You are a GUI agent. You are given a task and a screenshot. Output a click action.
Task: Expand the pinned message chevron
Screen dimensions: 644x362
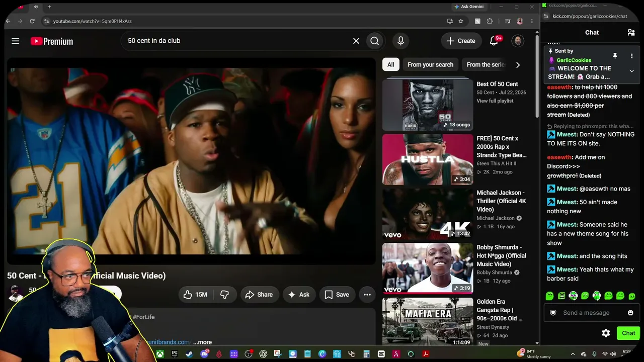[x=632, y=71]
